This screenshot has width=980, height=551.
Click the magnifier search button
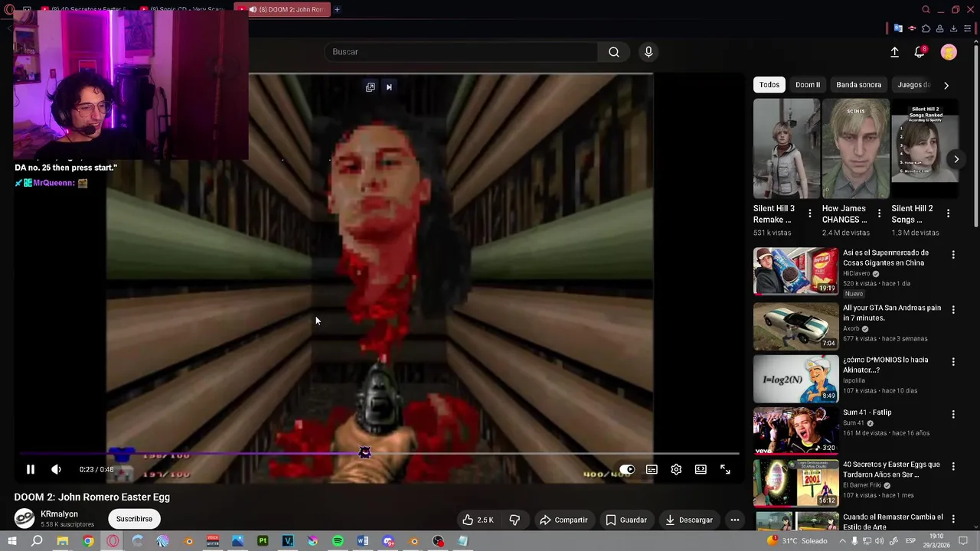(614, 52)
